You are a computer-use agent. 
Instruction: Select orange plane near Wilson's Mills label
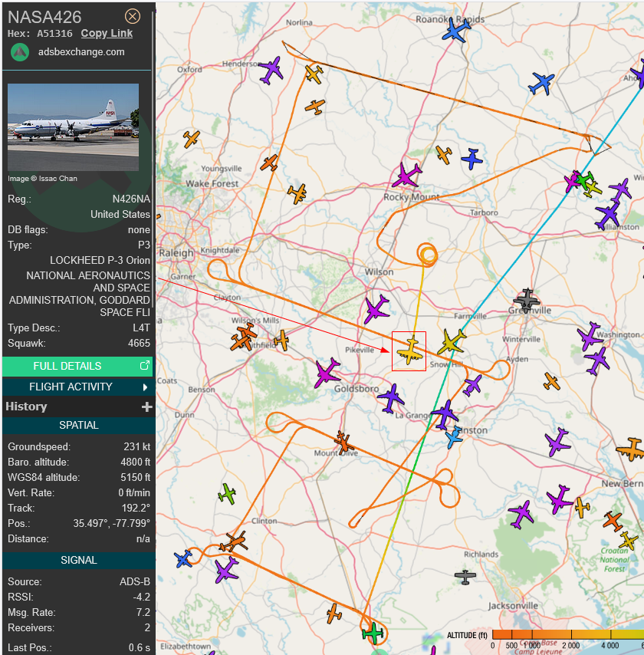coord(246,331)
